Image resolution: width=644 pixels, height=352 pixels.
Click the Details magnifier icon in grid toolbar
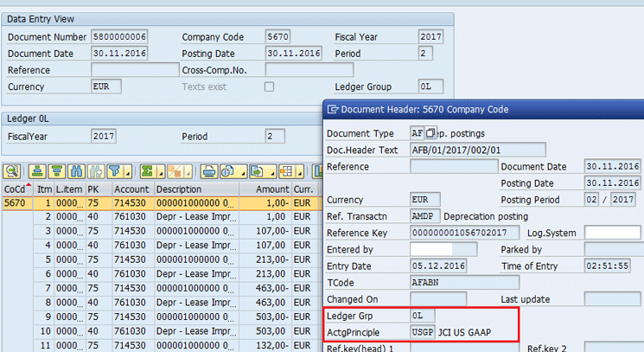click(x=12, y=170)
